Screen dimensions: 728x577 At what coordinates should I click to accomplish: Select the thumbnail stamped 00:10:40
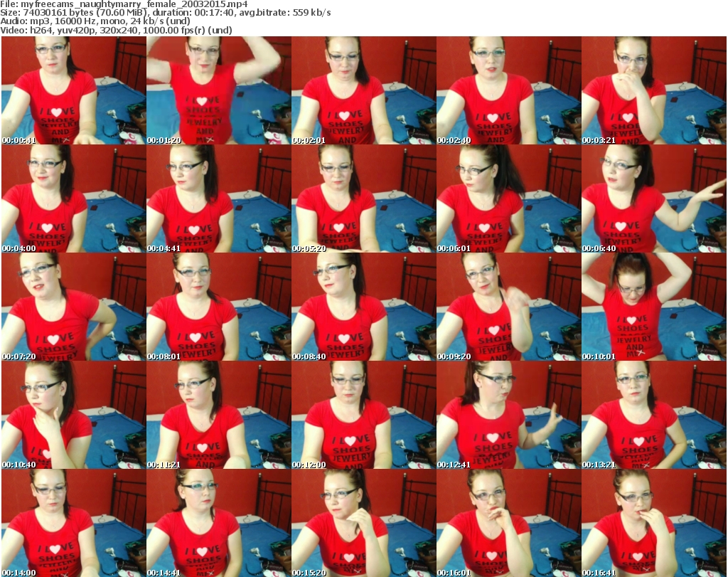74,415
